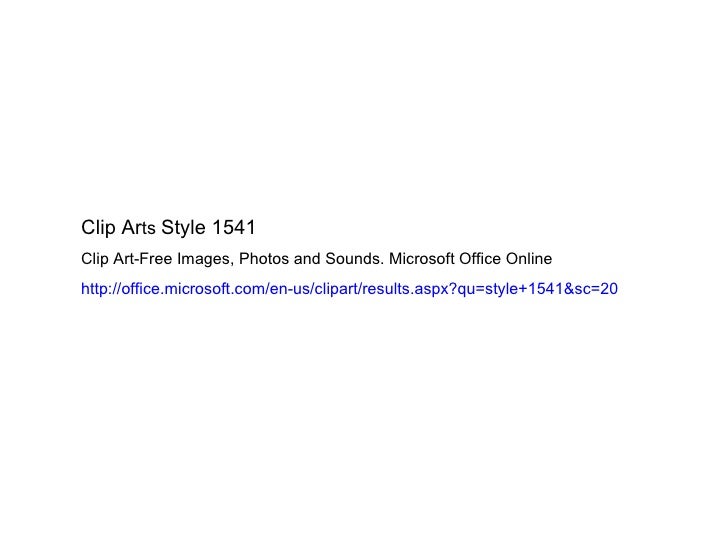Click the word 'Style' in the heading
Image resolution: width=728 pixels, height=546 pixels.
click(x=183, y=228)
